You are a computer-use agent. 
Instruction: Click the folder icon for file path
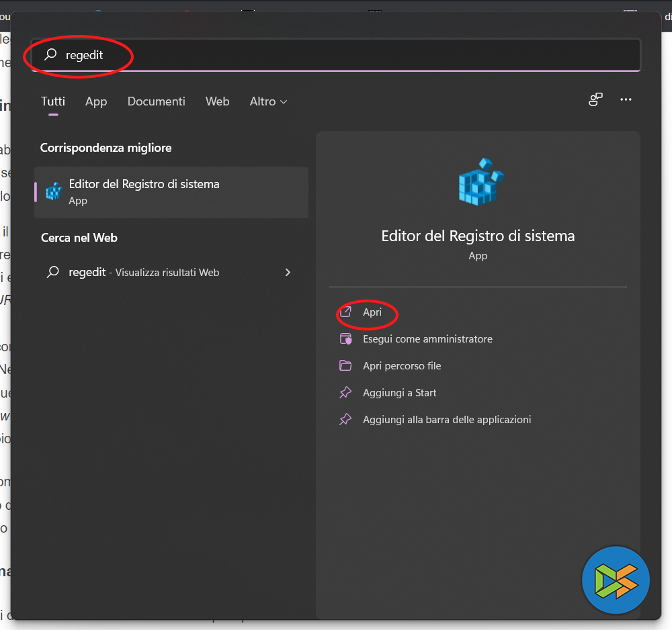point(345,366)
